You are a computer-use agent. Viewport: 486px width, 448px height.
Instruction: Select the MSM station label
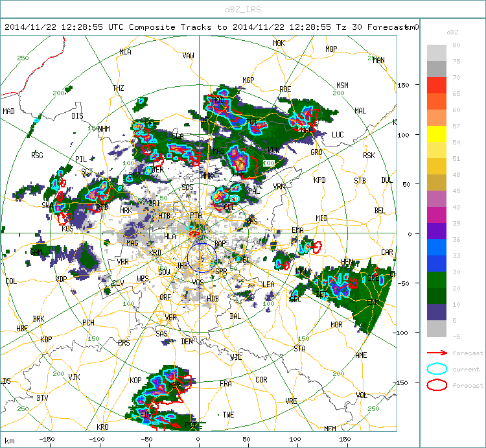pyautogui.click(x=343, y=86)
